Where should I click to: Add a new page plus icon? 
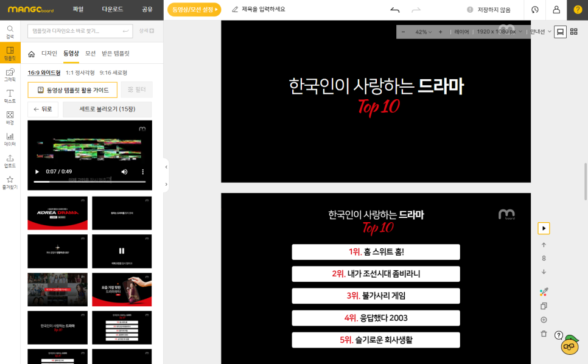pyautogui.click(x=544, y=320)
